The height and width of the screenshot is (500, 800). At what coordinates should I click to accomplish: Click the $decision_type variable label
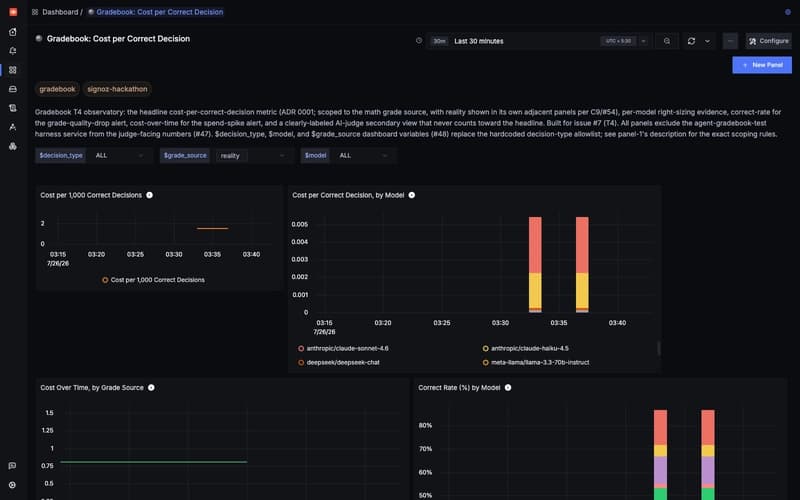(x=61, y=156)
